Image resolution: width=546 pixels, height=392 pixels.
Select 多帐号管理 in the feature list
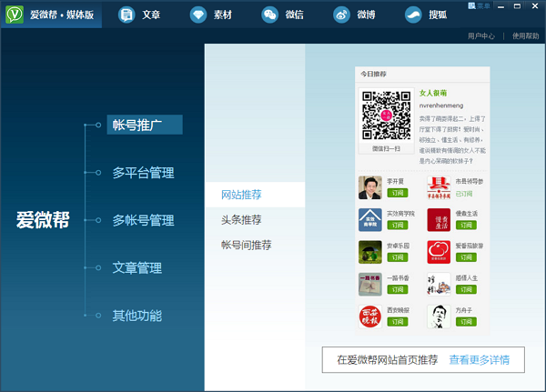(143, 220)
